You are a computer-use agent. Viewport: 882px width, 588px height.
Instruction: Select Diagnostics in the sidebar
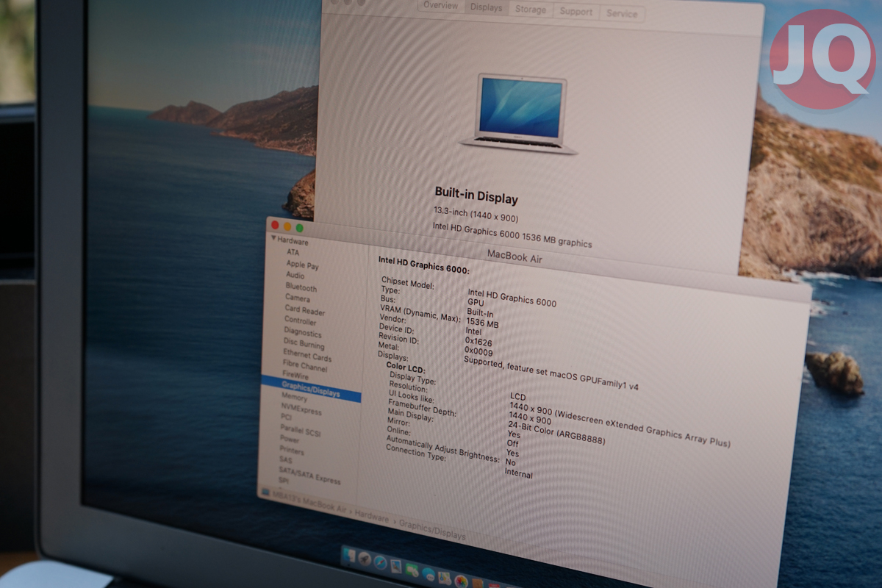coord(303,333)
